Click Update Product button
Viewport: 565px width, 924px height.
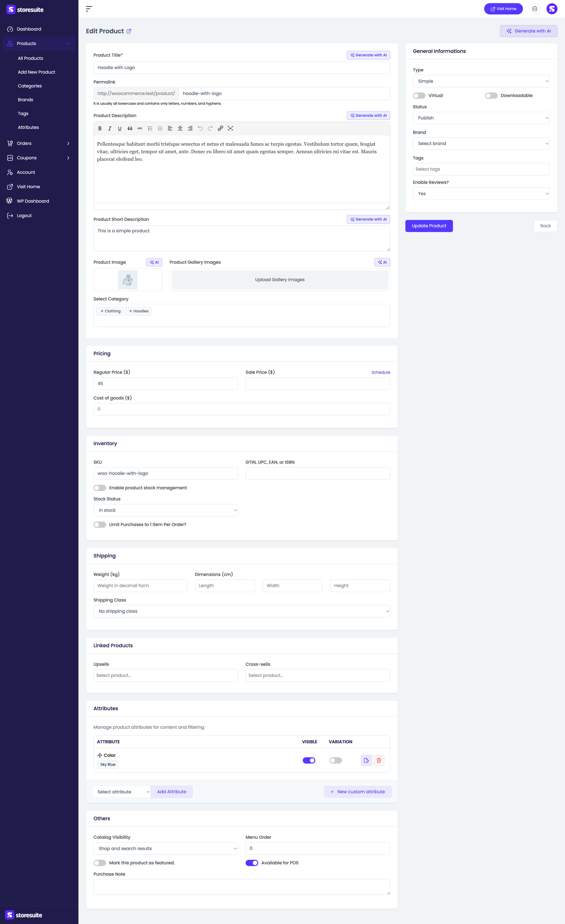point(429,226)
